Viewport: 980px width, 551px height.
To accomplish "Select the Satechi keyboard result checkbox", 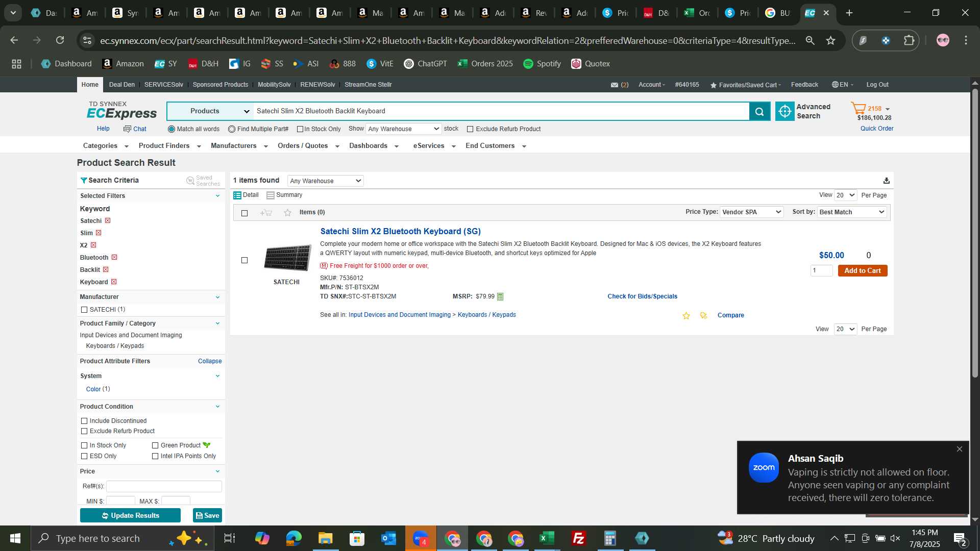I will click(x=244, y=260).
